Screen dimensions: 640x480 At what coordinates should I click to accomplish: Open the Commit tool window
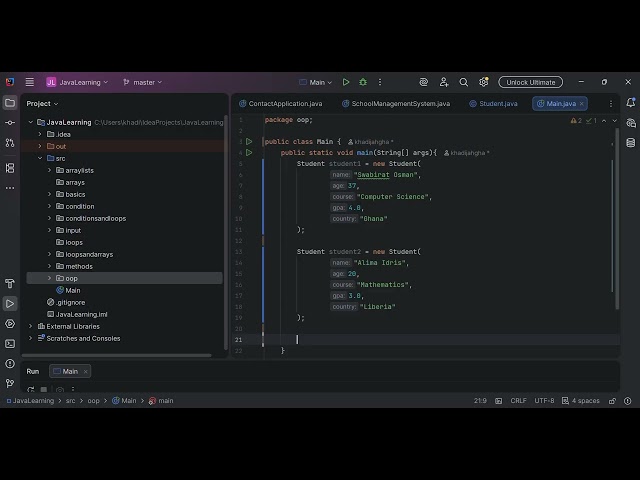coord(10,122)
